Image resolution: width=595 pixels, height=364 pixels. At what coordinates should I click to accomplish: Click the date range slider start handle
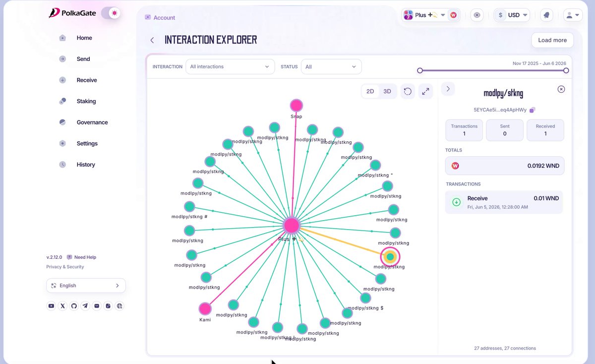(x=420, y=70)
